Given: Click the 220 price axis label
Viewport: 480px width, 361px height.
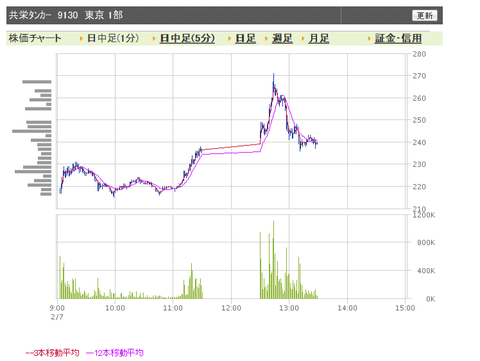Looking at the screenshot, I should pyautogui.click(x=419, y=187).
